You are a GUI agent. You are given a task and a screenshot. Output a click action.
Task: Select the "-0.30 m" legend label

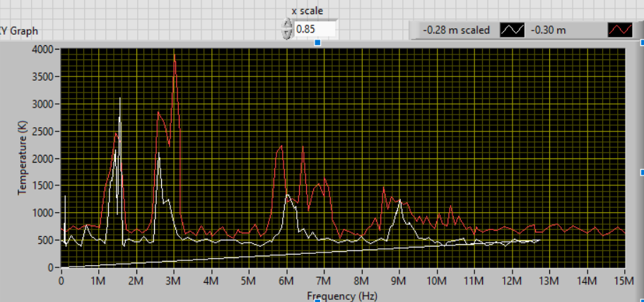tap(549, 30)
